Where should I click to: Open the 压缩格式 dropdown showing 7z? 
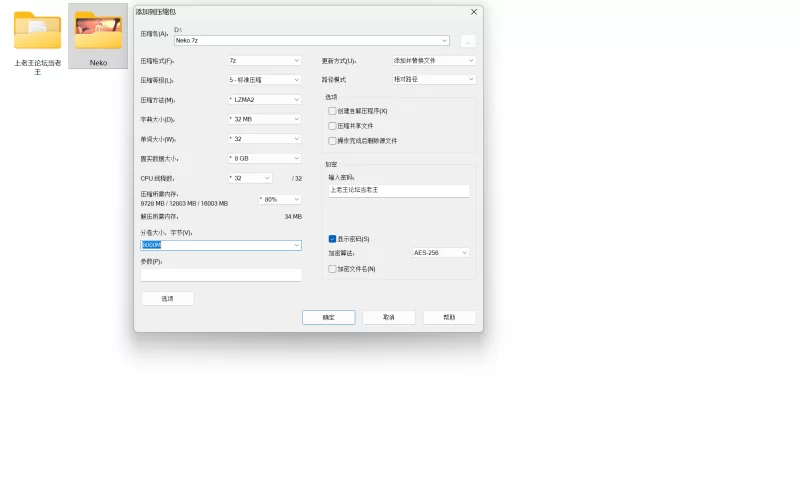click(x=264, y=61)
